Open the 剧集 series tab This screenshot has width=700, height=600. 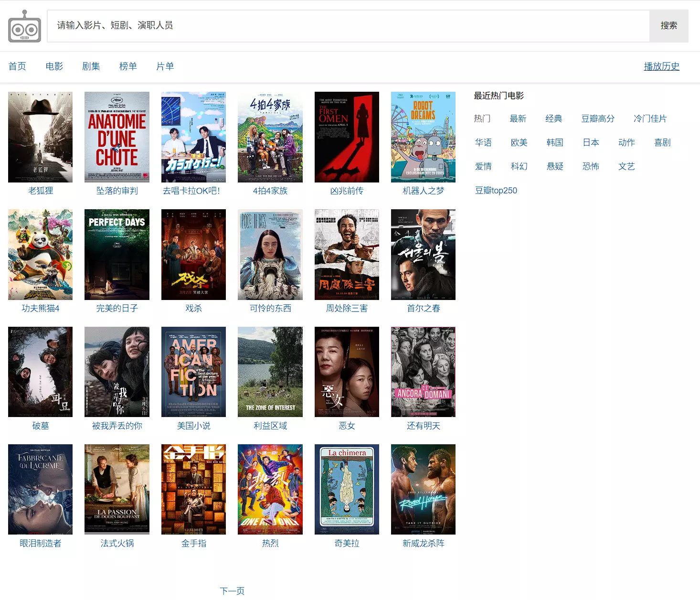(x=91, y=66)
